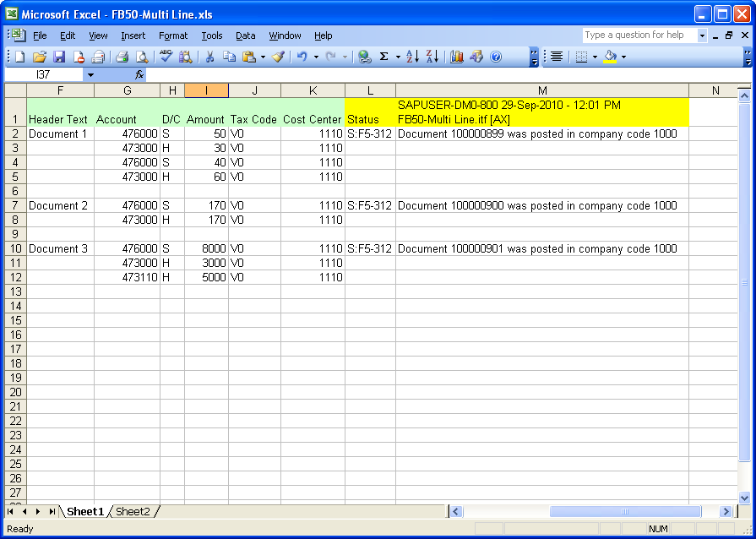This screenshot has height=539, width=756.
Task: Run Spelling check from the toolbar
Action: [x=166, y=57]
